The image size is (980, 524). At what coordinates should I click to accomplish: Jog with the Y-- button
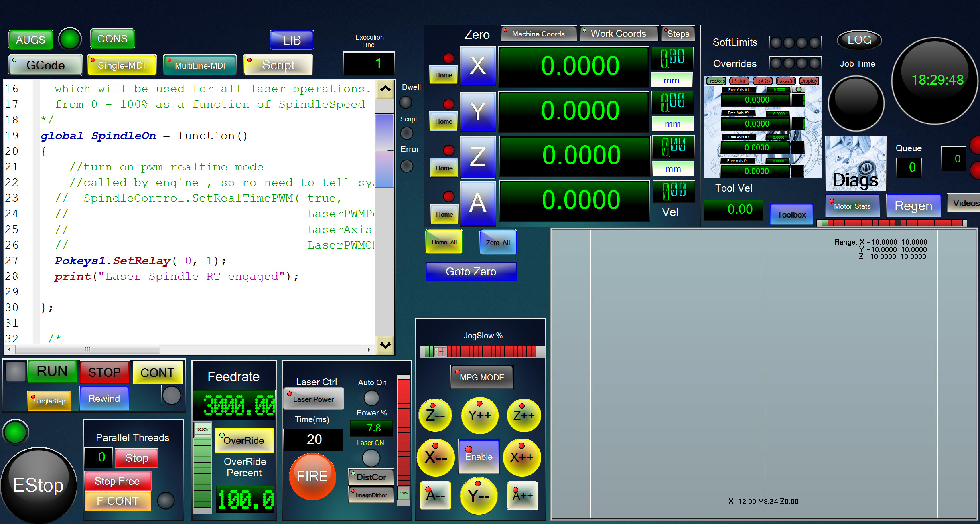(478, 496)
